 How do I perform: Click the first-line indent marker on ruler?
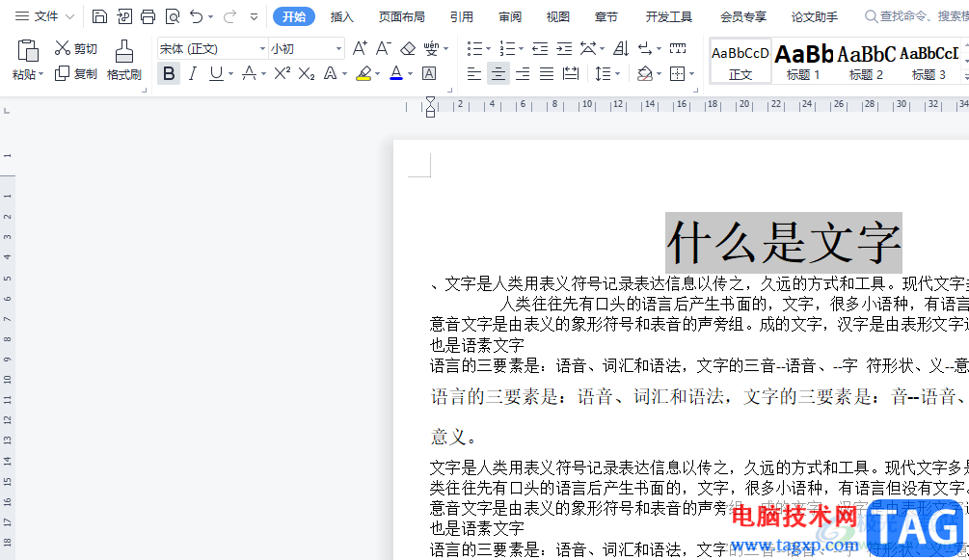431,101
